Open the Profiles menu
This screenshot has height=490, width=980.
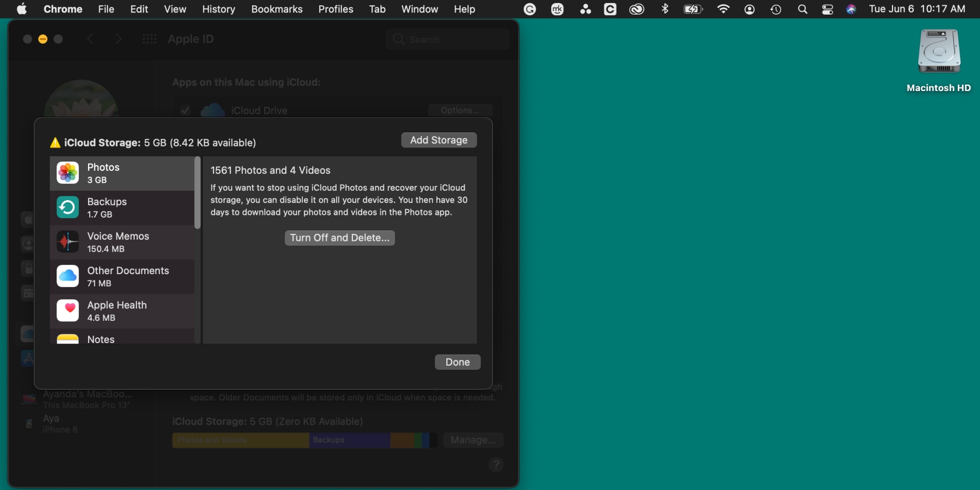click(336, 9)
